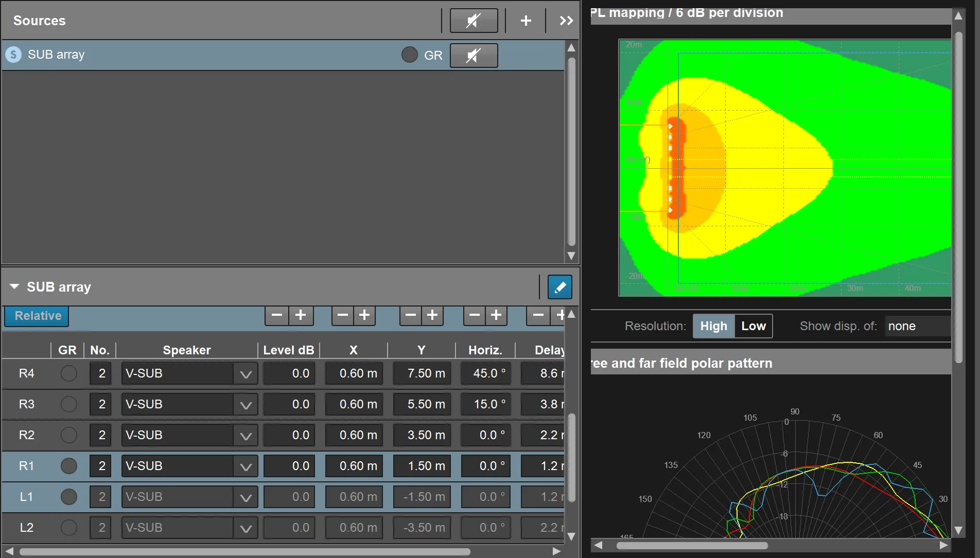Viewport: 980px width, 558px height.
Task: Click the horizontal scrollbar under the speaker table
Action: tap(244, 552)
